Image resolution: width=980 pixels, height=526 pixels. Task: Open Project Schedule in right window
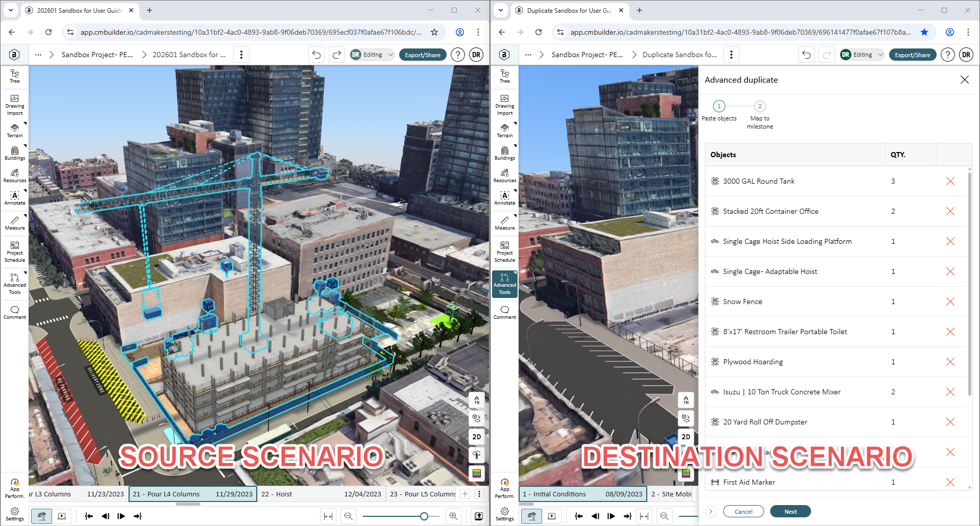point(505,252)
